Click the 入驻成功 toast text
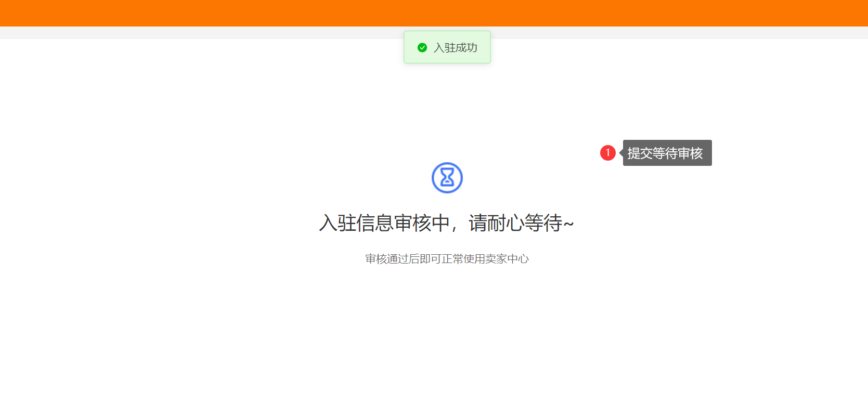Image resolution: width=868 pixels, height=405 pixels. [x=456, y=47]
